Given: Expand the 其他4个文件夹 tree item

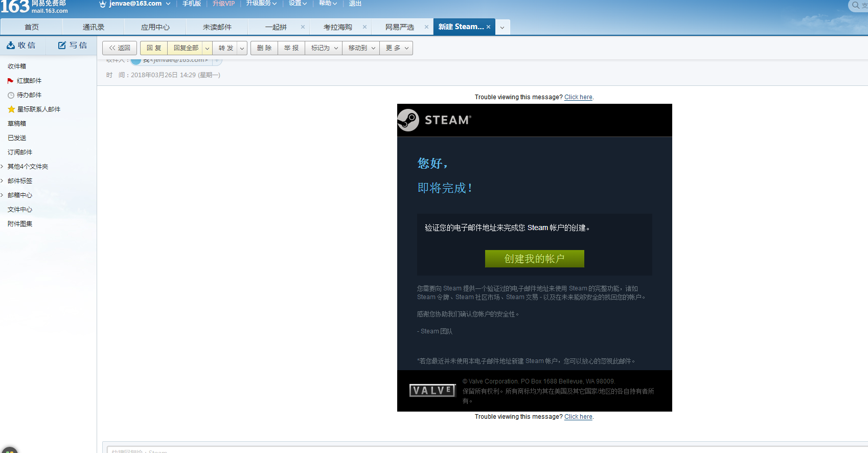Looking at the screenshot, I should click(2, 167).
